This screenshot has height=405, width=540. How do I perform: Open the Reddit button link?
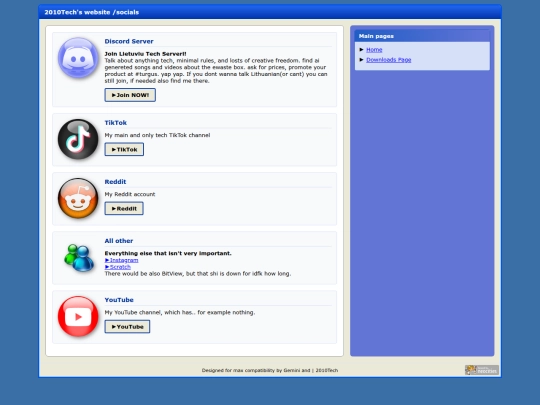[x=124, y=208]
